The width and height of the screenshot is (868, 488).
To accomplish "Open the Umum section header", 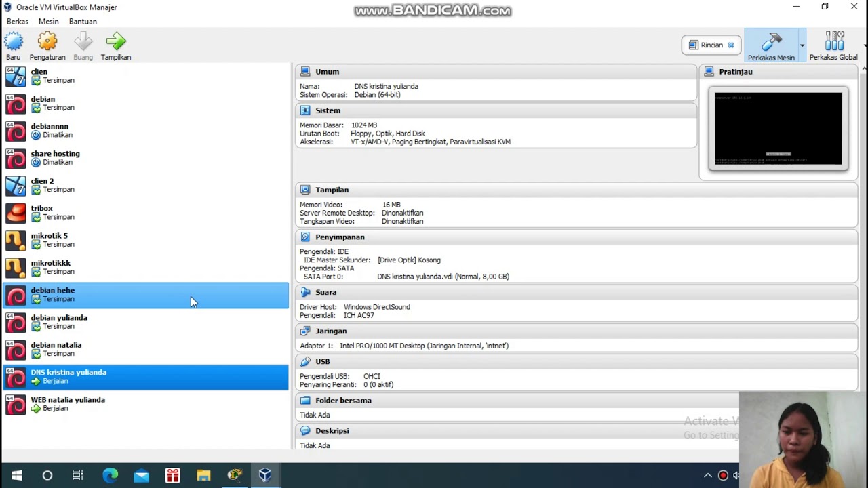I will 496,72.
